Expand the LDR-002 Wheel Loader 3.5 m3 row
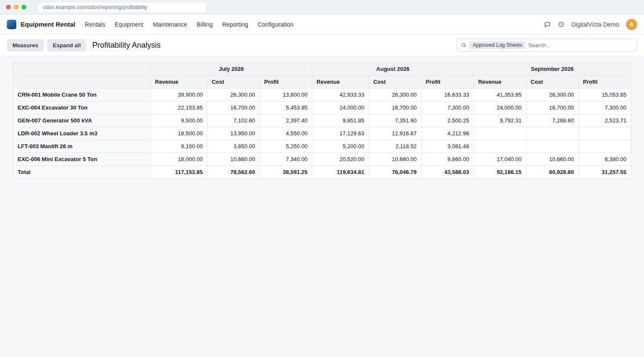 82,133
